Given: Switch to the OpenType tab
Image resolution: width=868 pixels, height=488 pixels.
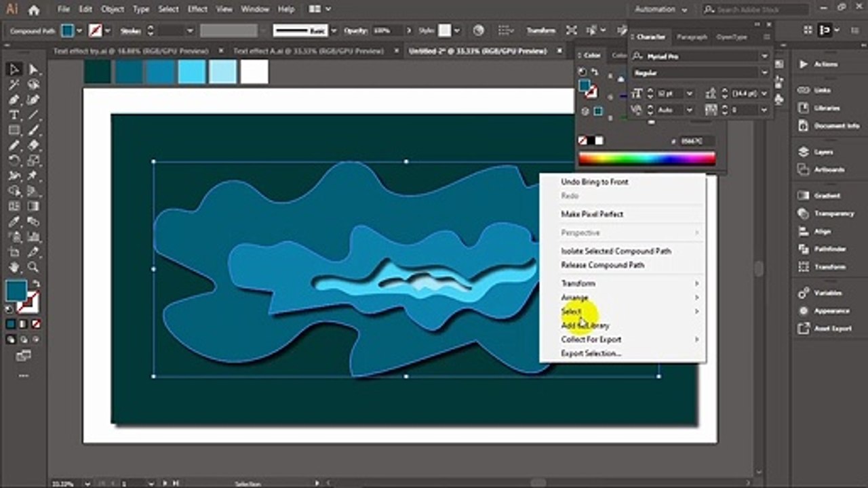Looking at the screenshot, I should [732, 37].
